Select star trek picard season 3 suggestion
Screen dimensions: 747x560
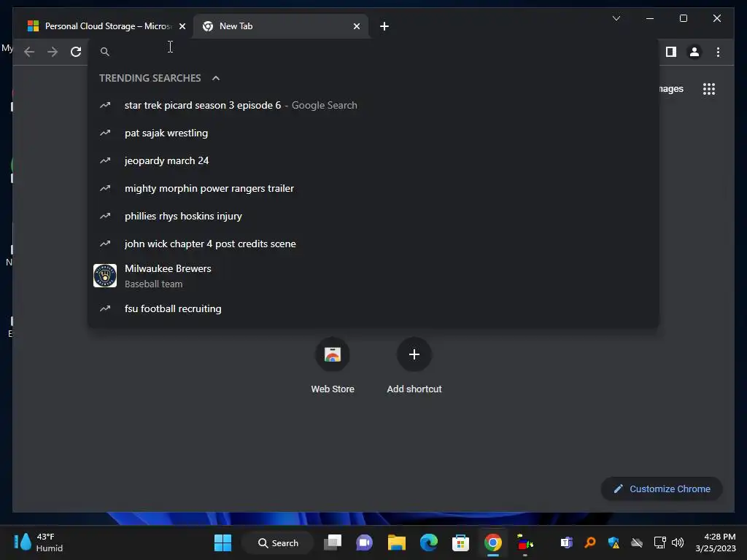point(373,105)
